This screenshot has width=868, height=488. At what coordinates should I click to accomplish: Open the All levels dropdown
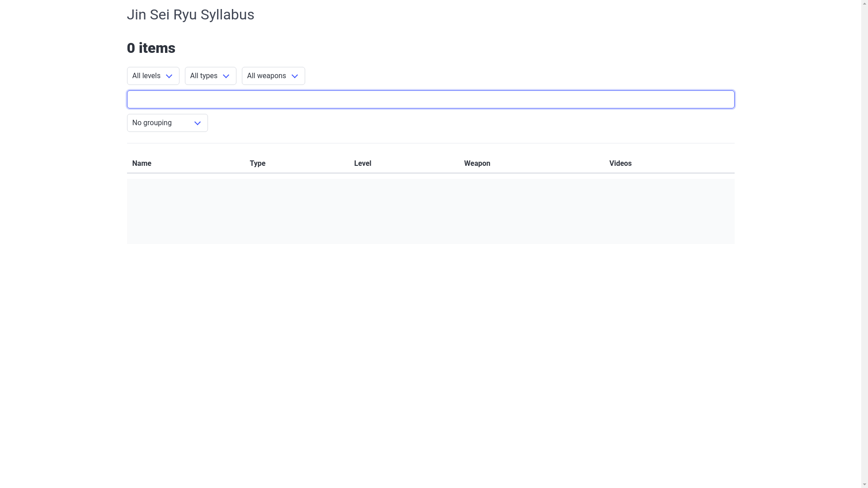pos(153,76)
